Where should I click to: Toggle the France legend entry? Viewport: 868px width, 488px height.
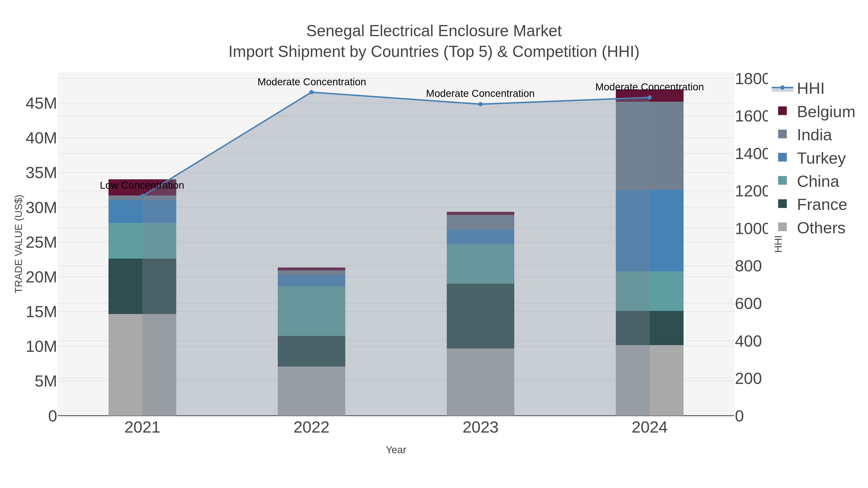[812, 204]
